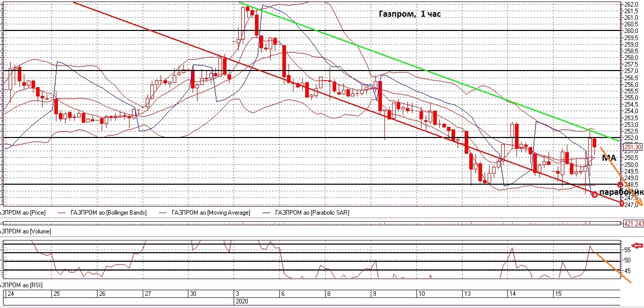Click the RSI scale value 45
Viewport: 644px width, 308px height.
(627, 270)
